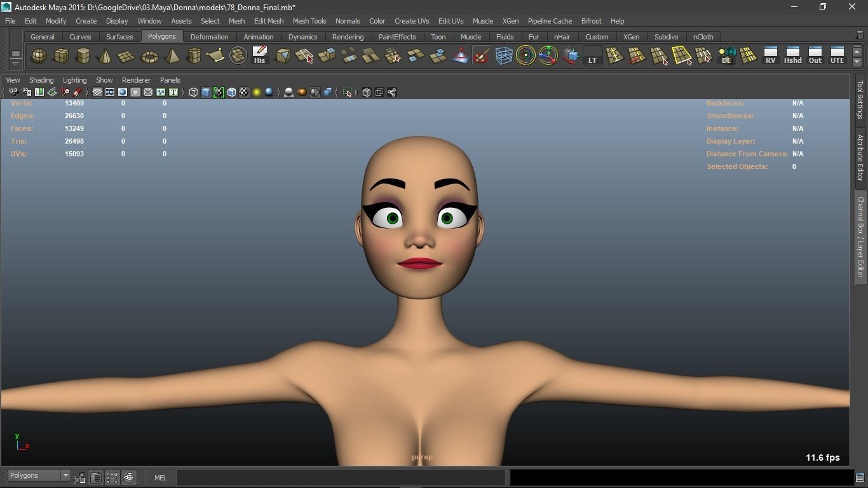Image resolution: width=868 pixels, height=488 pixels.
Task: Create a polygon pyramid from the shelf
Action: pyautogui.click(x=172, y=56)
